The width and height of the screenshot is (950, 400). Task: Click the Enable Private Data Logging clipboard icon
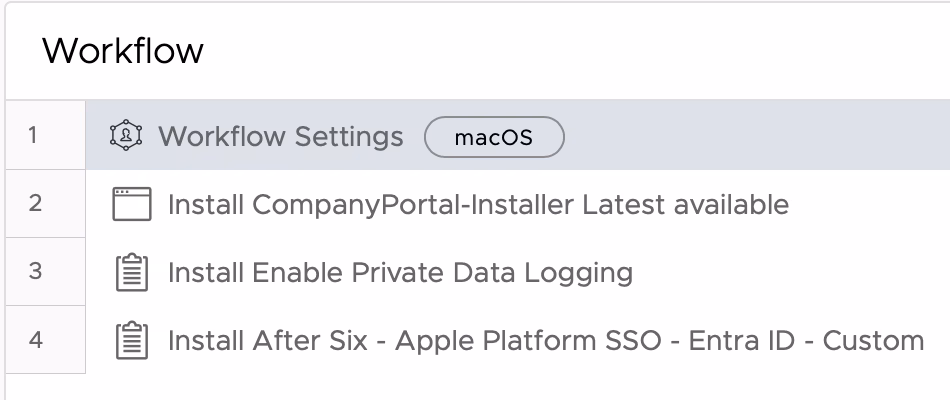click(x=131, y=273)
